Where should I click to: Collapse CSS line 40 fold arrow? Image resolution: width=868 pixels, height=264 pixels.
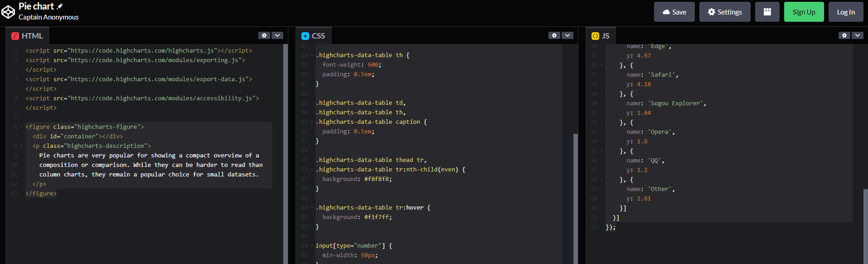coord(312,208)
